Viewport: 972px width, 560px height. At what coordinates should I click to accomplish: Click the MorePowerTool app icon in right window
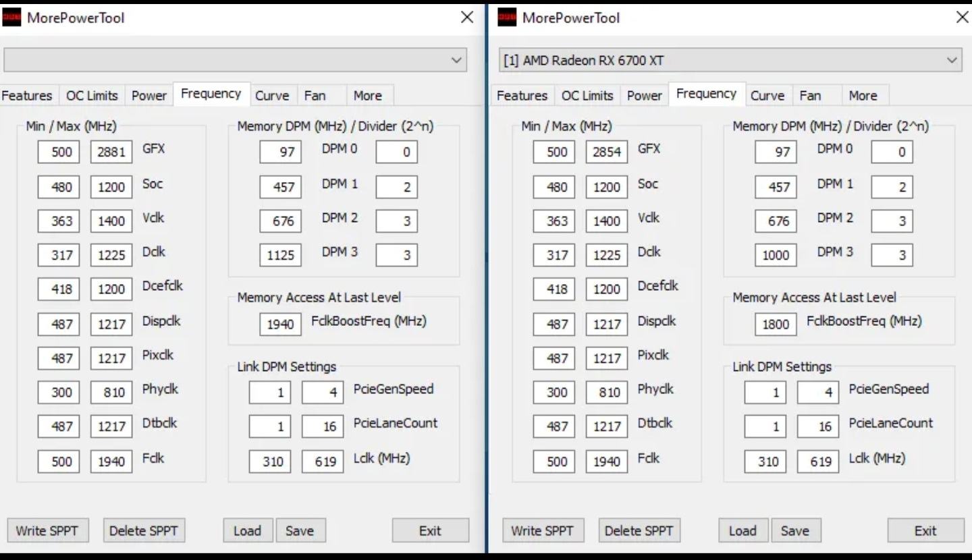tap(507, 18)
